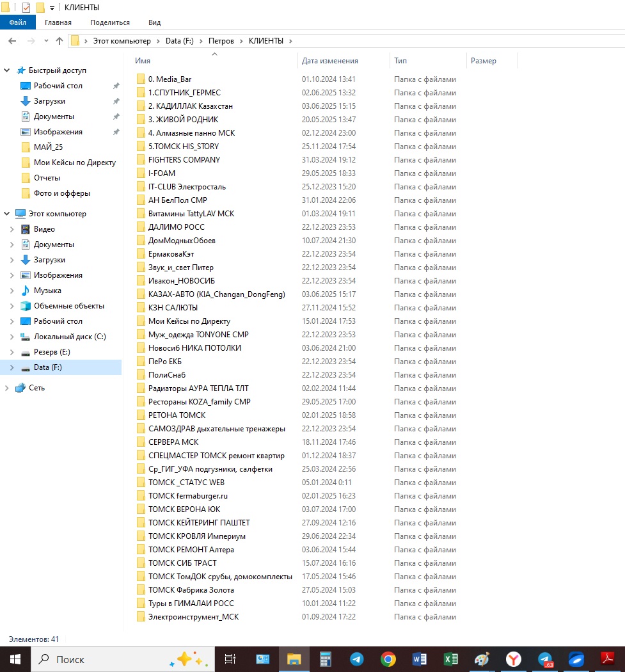Open Paint from taskbar
This screenshot has width=625, height=672.
click(482, 659)
